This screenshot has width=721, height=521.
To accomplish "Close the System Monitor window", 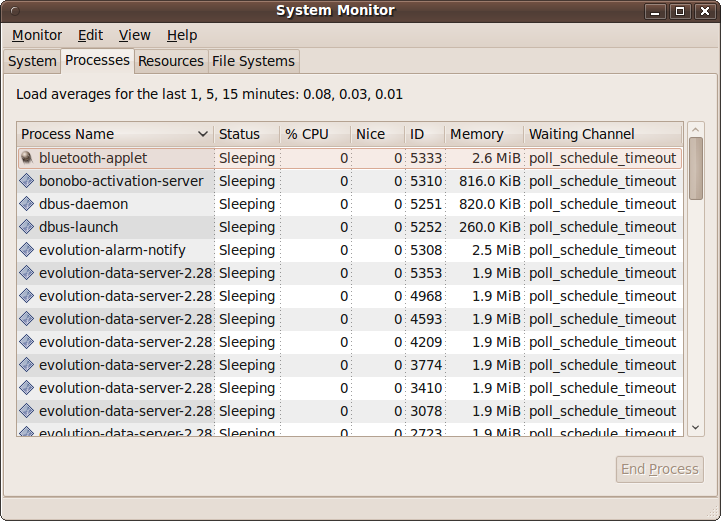I will tap(705, 11).
